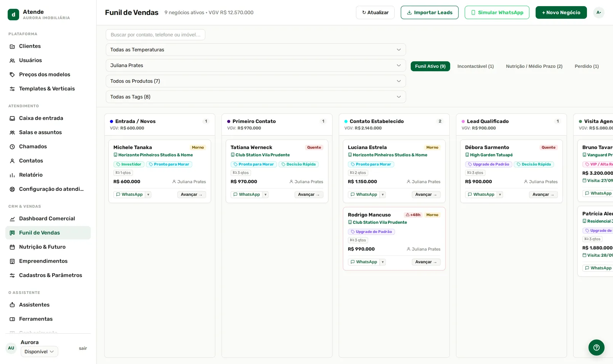
Task: Open the Juliana Prates broker filter
Action: pos(256,65)
